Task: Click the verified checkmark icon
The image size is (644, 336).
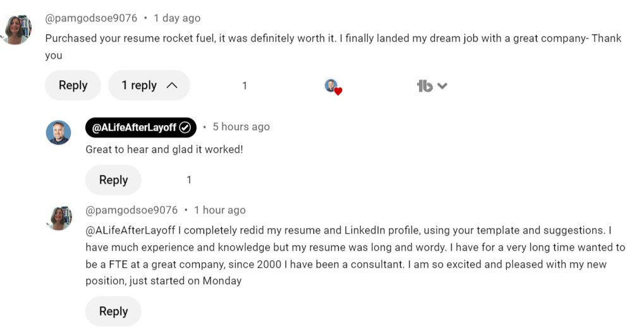Action: pos(185,127)
